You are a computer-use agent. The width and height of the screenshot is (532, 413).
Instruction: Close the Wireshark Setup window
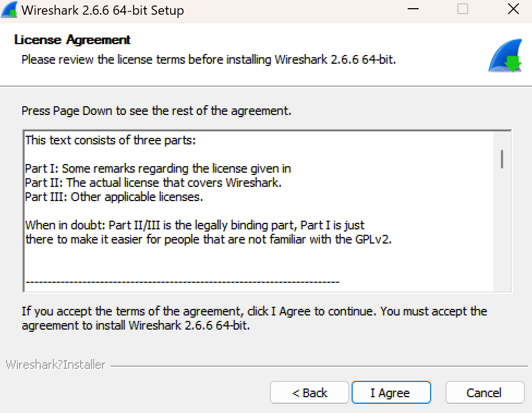click(x=512, y=9)
